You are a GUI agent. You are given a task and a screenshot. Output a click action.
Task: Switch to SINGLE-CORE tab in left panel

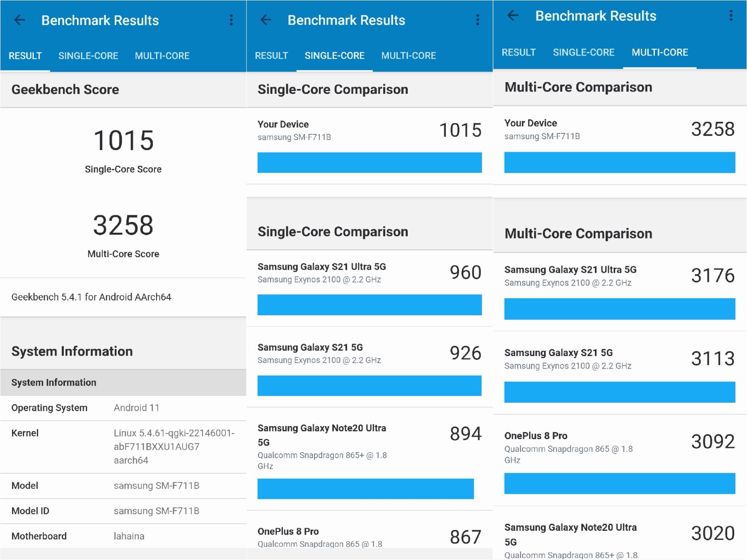coord(88,56)
